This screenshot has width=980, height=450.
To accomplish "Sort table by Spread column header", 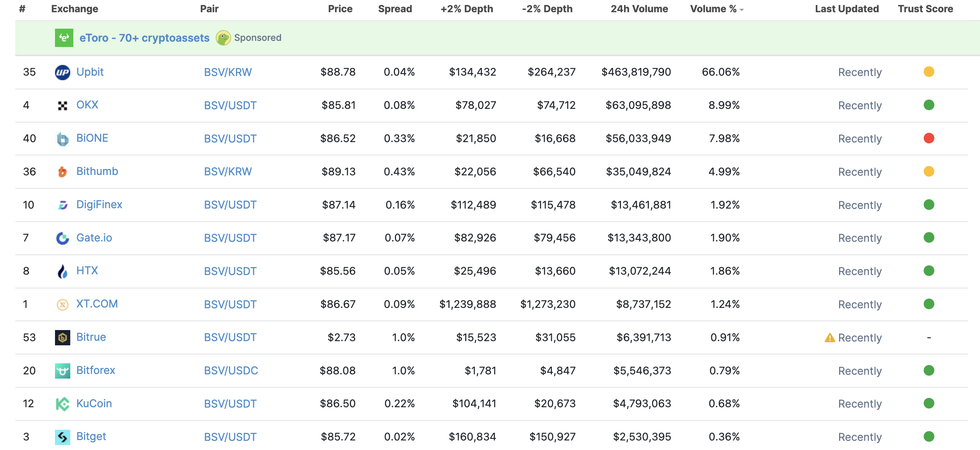I will click(x=395, y=9).
